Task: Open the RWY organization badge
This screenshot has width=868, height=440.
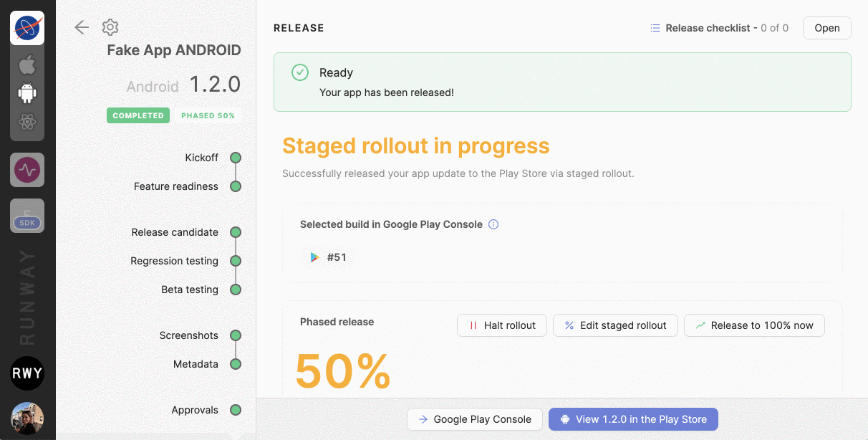Action: click(27, 373)
